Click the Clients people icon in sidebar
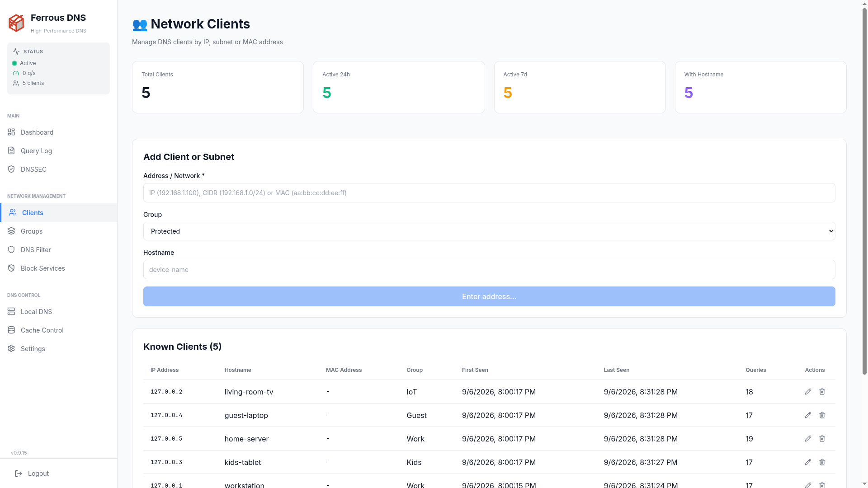 tap(13, 212)
